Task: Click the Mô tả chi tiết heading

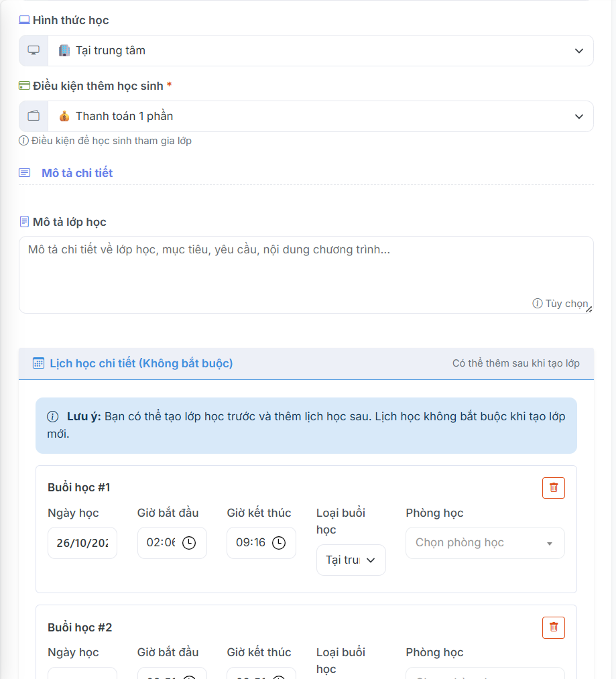Action: click(x=77, y=173)
